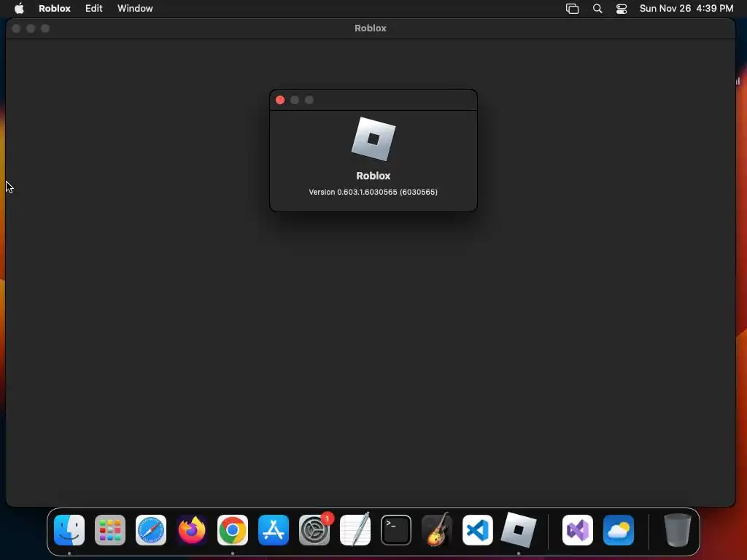Open the Edit menu
The image size is (747, 560).
[93, 8]
